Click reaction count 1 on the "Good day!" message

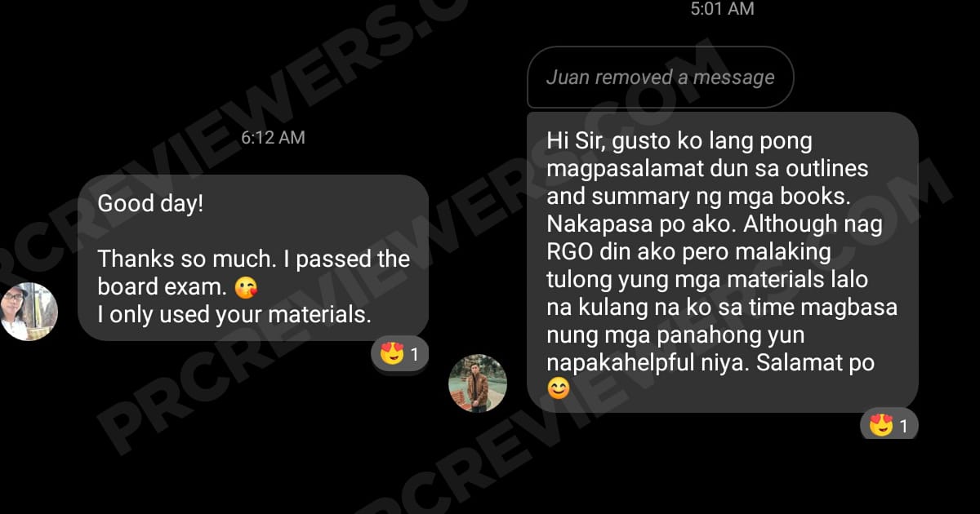[414, 354]
